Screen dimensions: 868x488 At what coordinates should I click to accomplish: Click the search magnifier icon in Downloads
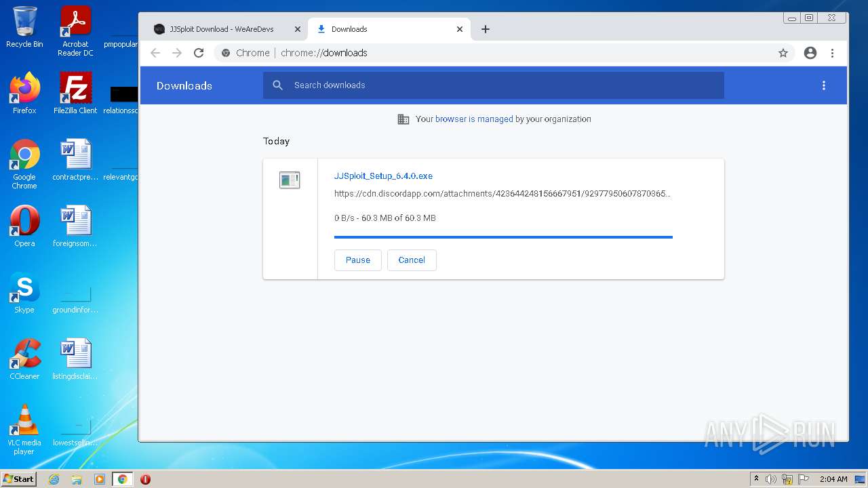coord(277,85)
